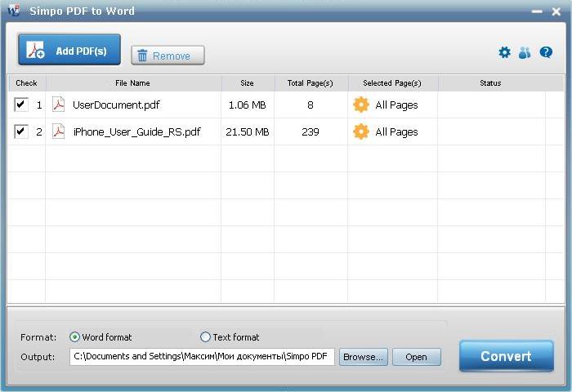Screen dimensions: 572x392
Task: Click PDF icon for UserDocument.pdf
Action: pyautogui.click(x=59, y=105)
